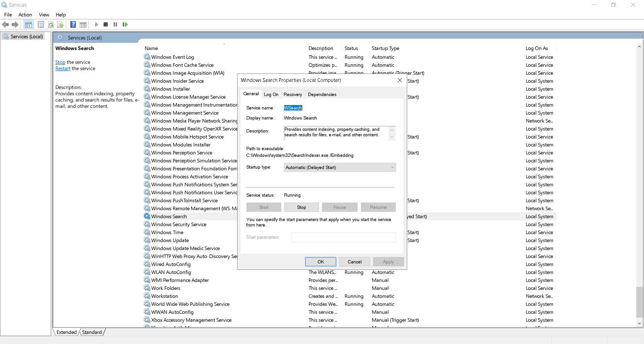This screenshot has height=344, width=644.
Task: Click gear icon beside Windows Modules Installer
Action: 147,144
